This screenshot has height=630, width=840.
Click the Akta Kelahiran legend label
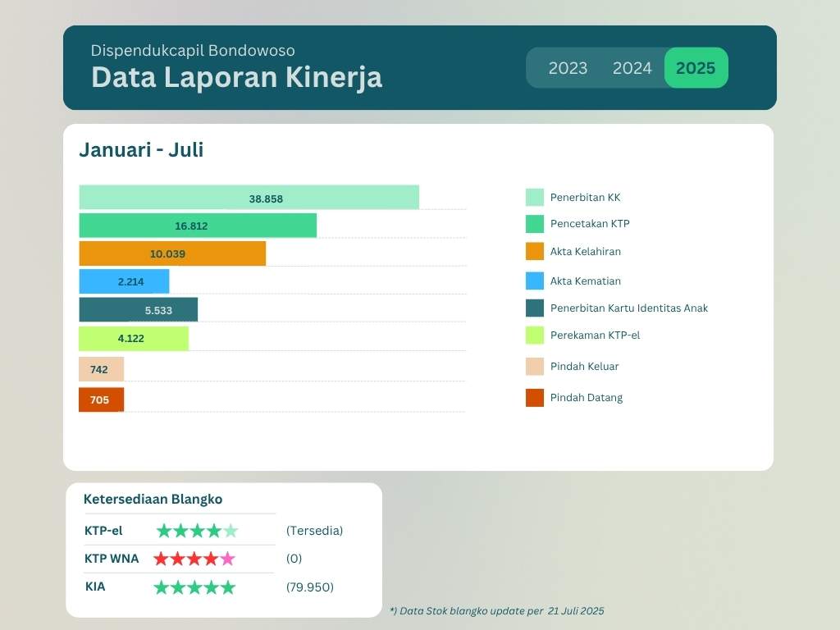click(x=586, y=251)
